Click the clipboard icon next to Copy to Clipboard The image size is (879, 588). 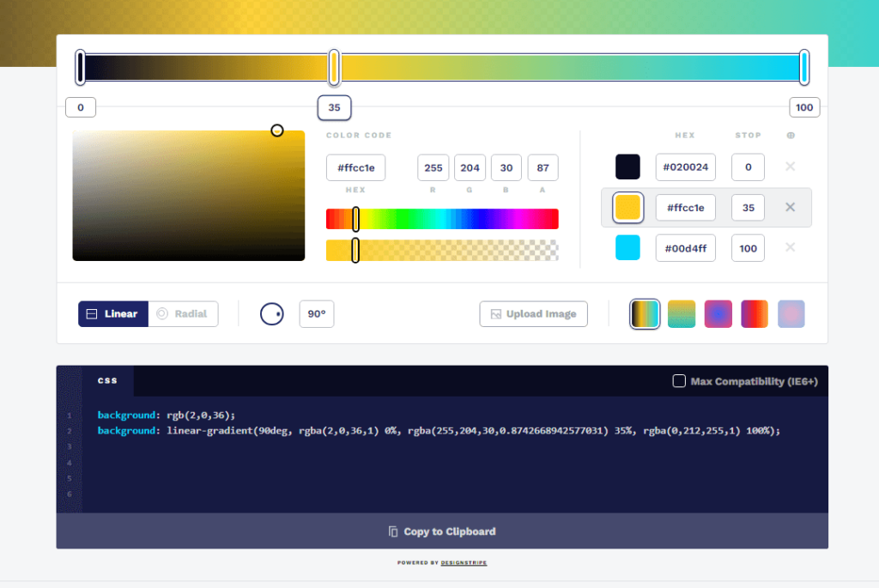point(392,531)
